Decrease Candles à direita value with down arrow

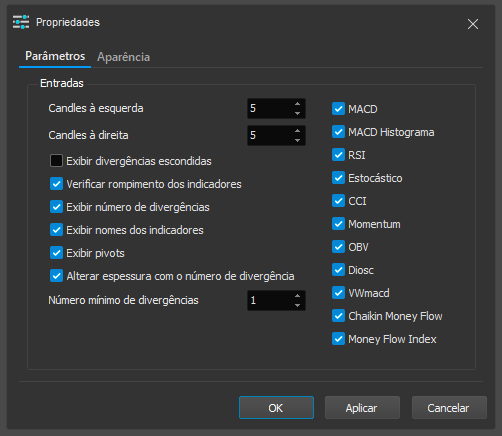point(297,140)
